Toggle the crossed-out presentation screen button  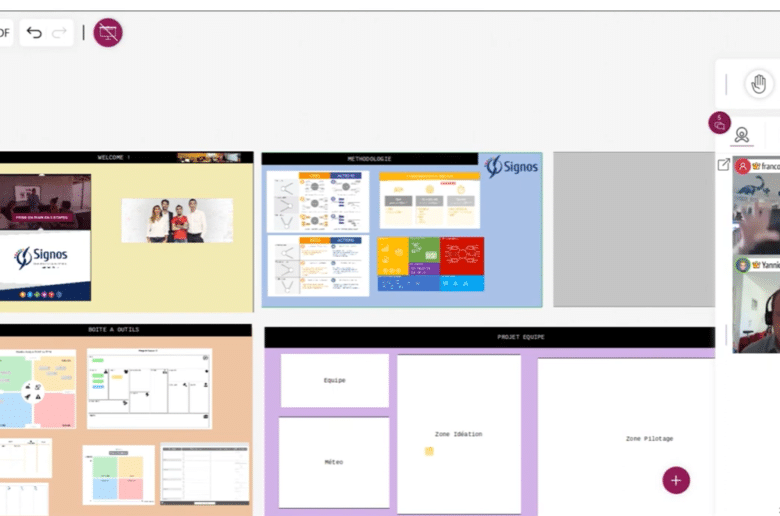point(108,33)
